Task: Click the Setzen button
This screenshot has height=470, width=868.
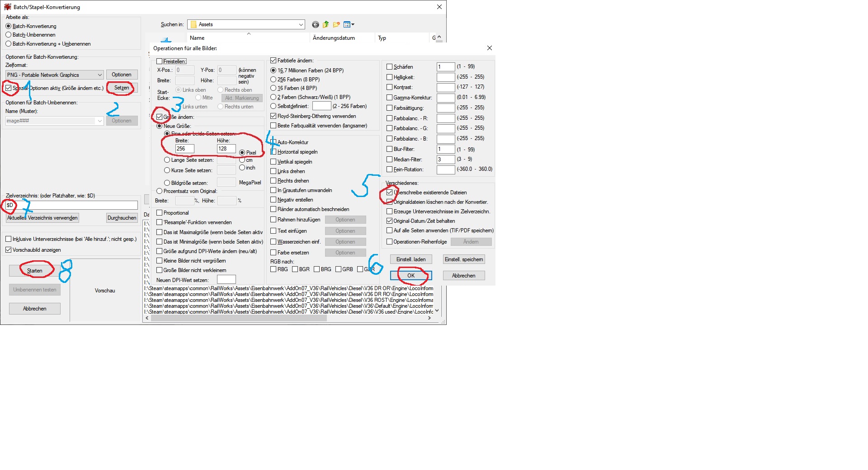Action: tap(122, 88)
